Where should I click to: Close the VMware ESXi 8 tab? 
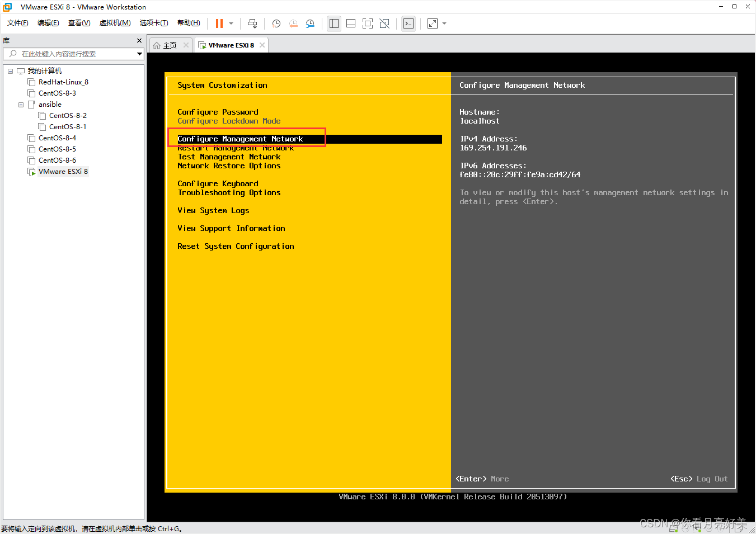[x=261, y=45]
